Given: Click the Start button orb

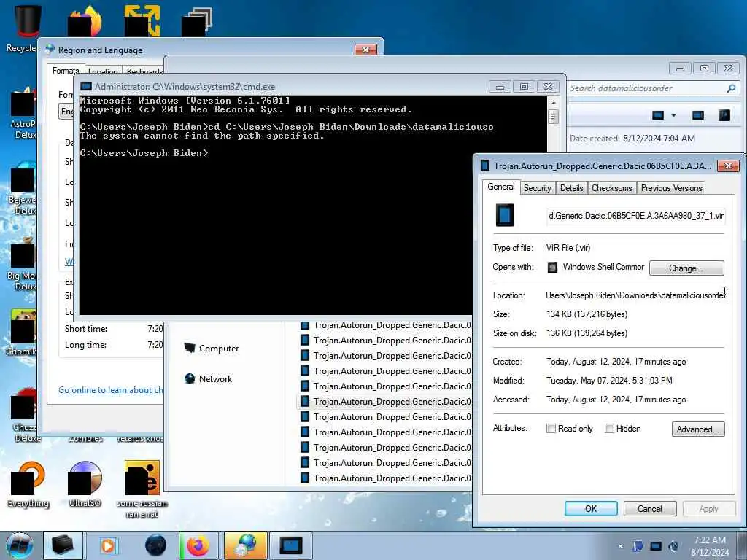Looking at the screenshot, I should [x=20, y=545].
